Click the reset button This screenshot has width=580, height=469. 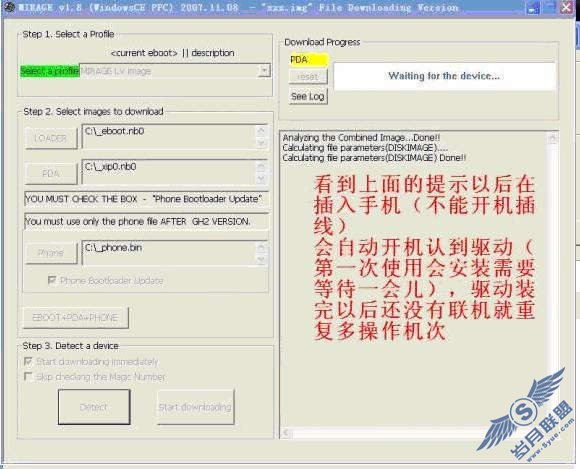click(x=308, y=77)
